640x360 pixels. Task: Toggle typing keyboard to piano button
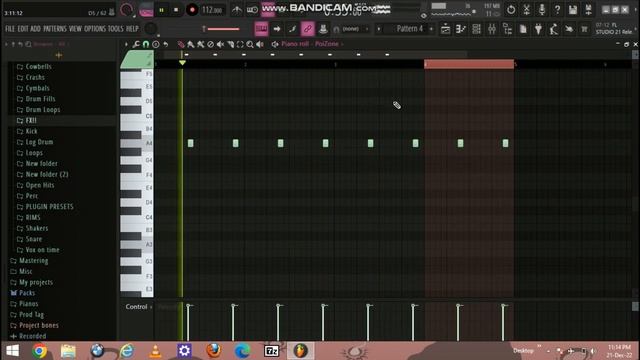click(261, 29)
